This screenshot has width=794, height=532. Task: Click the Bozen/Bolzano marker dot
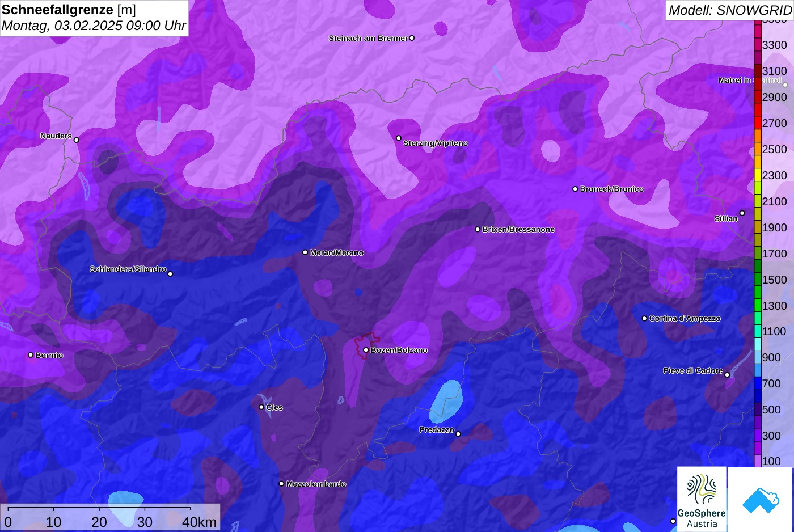point(366,350)
